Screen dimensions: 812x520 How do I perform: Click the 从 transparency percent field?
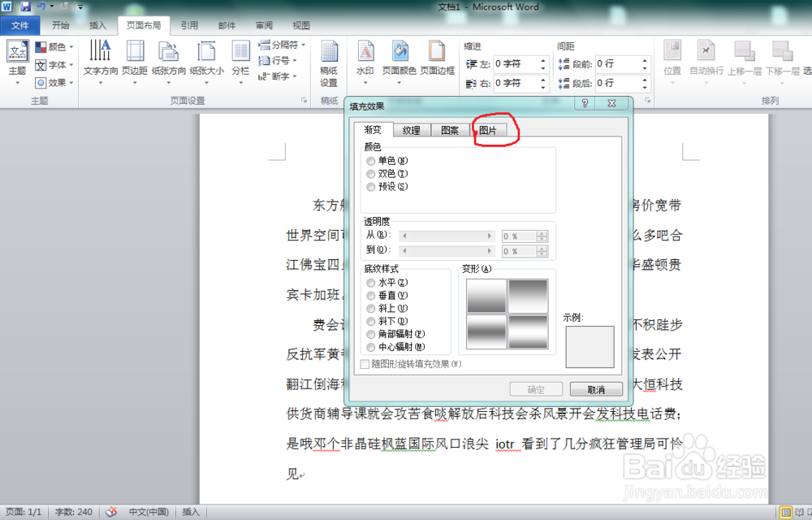pos(519,236)
